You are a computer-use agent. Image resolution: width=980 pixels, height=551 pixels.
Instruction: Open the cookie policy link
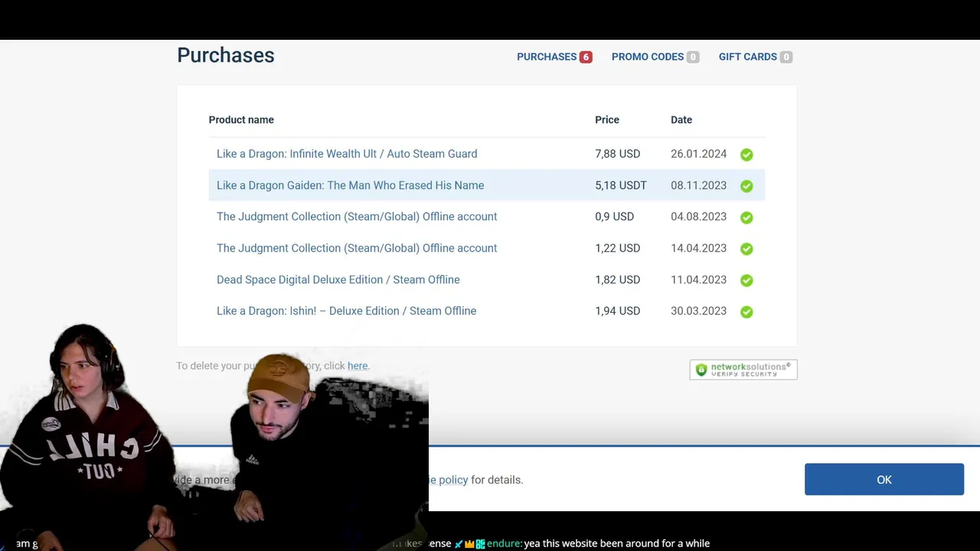point(449,480)
